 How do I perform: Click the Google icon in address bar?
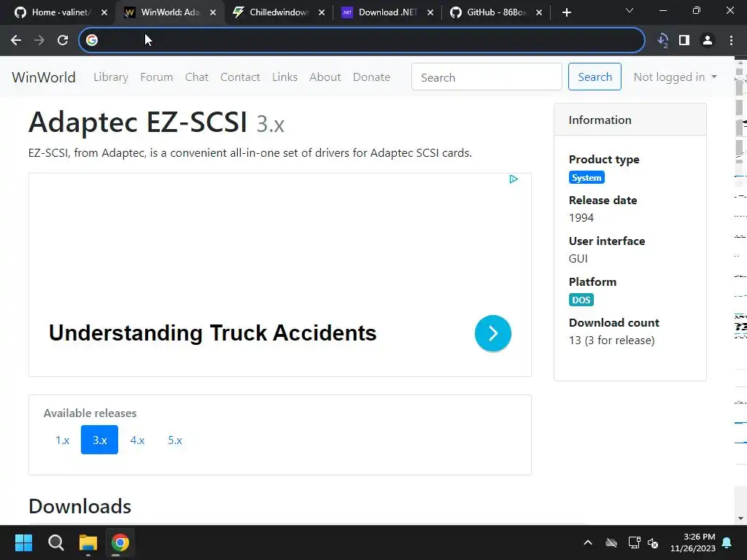tap(92, 41)
